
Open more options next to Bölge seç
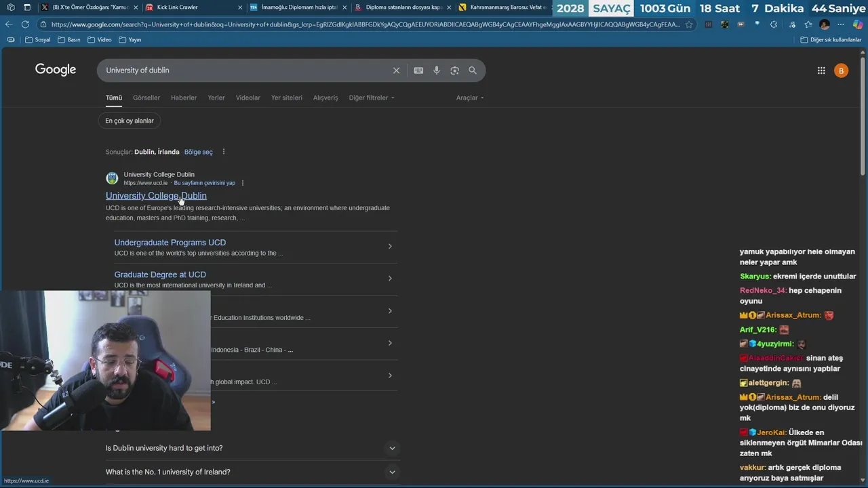point(224,152)
